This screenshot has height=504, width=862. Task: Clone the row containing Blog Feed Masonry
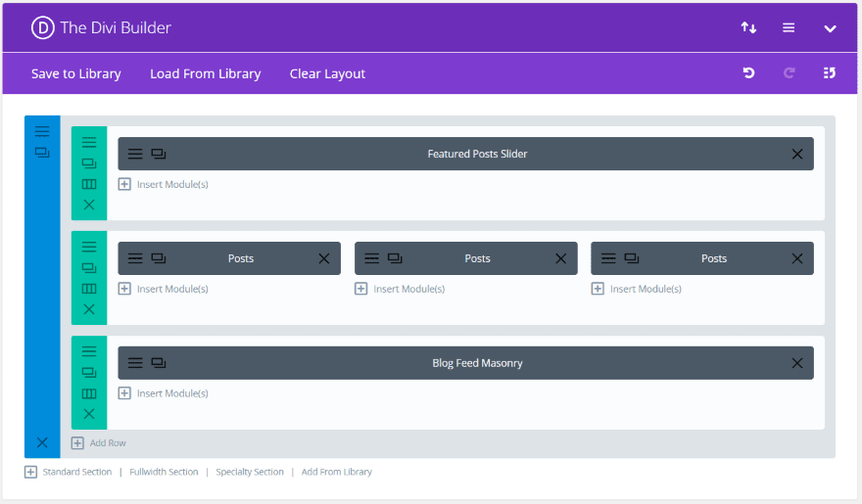point(89,372)
